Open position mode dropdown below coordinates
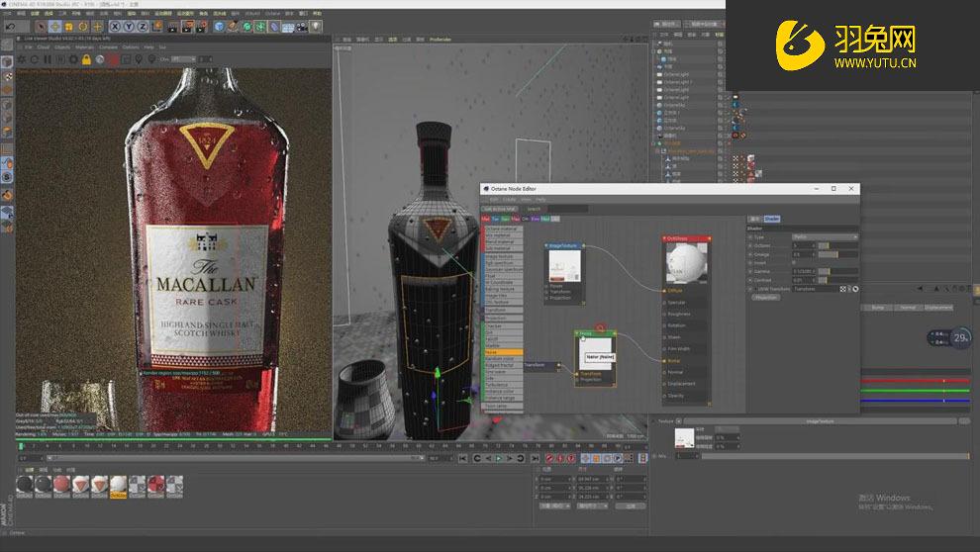Screen dimensions: 980x552 (555, 506)
